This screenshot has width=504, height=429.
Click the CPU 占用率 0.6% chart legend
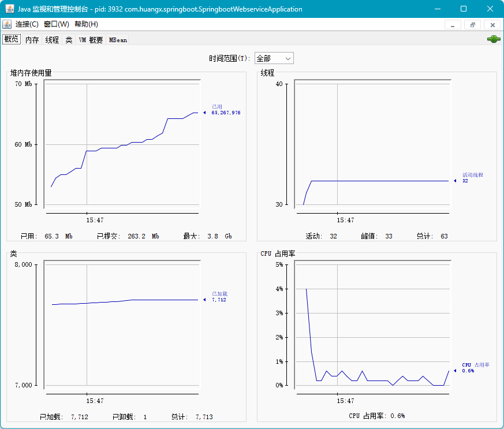point(476,368)
